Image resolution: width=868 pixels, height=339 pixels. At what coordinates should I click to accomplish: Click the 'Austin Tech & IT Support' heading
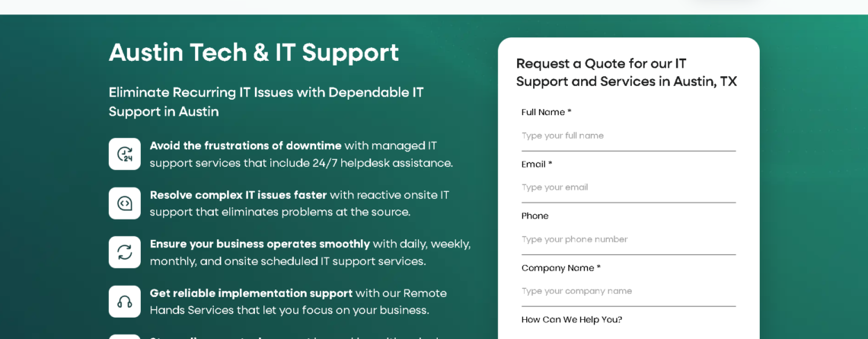tap(254, 53)
